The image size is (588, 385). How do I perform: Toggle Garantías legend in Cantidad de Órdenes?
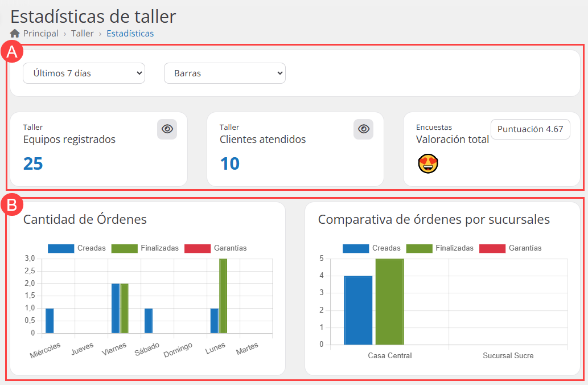[x=215, y=248]
